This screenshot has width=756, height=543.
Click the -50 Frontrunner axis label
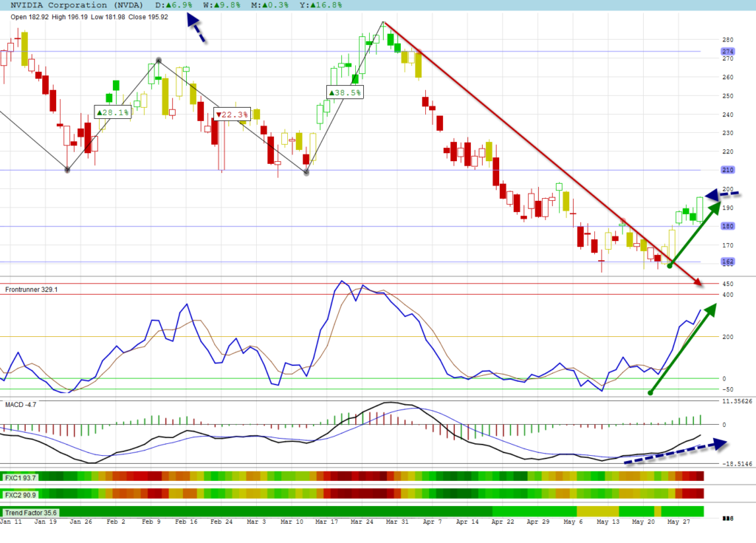[727, 389]
